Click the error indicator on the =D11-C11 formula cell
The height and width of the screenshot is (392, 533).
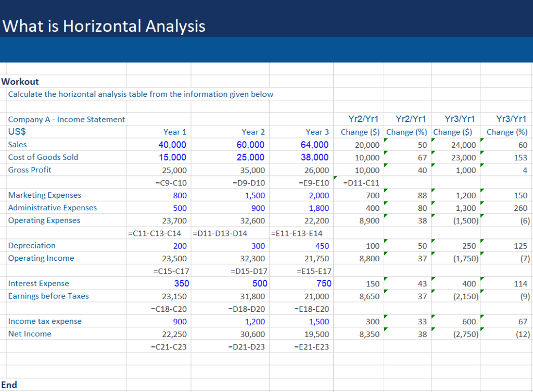[x=335, y=179]
